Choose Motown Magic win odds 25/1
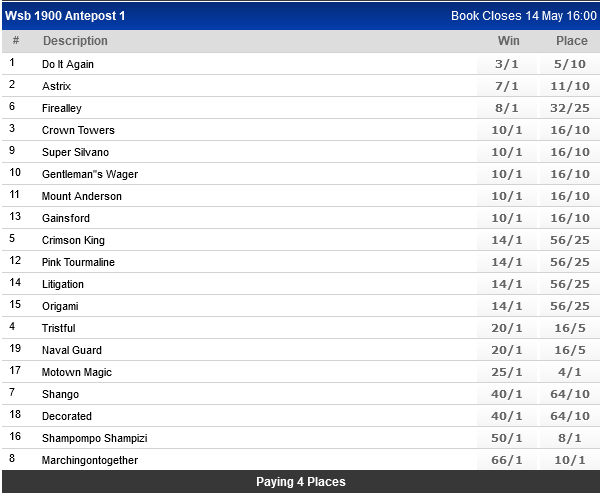 [x=509, y=372]
